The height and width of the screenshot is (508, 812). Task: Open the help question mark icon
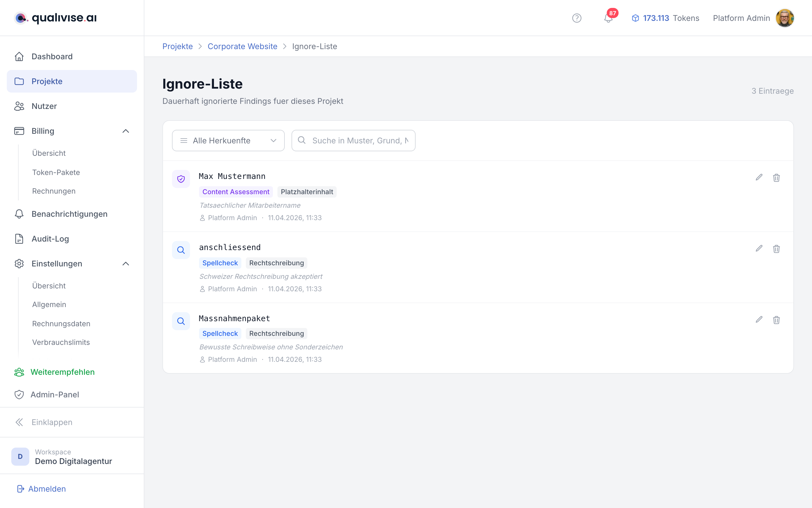pyautogui.click(x=577, y=18)
